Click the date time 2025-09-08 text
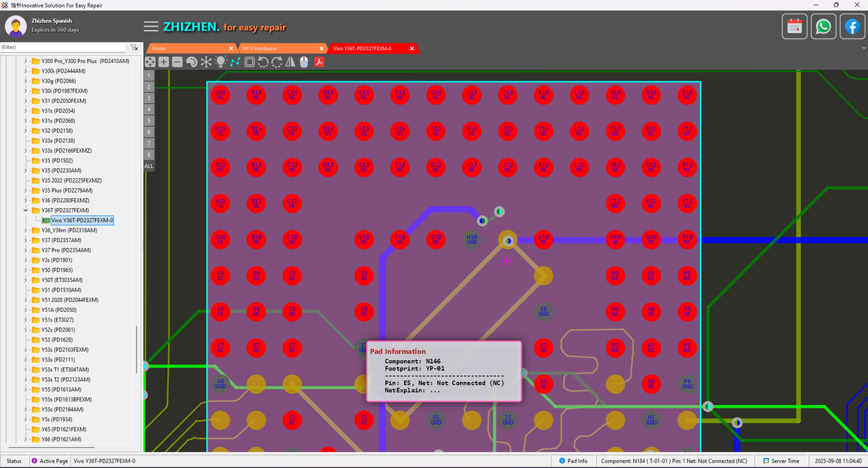Viewport: 868px width, 468px height. click(837, 461)
